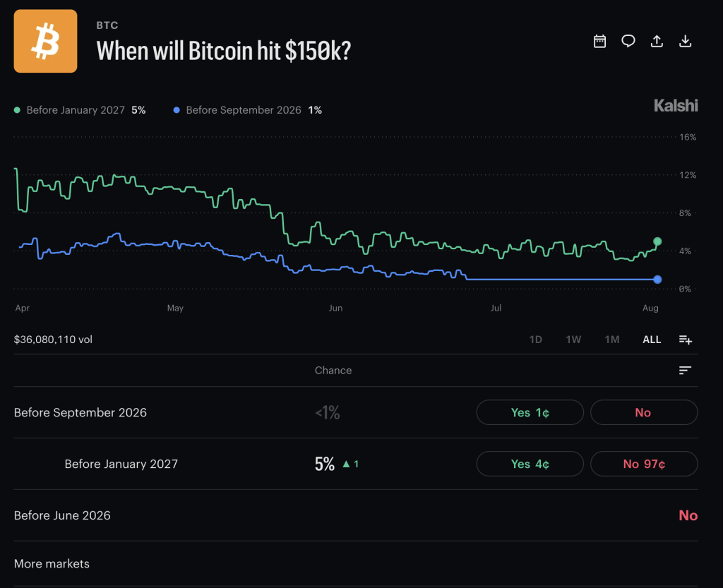The width and height of the screenshot is (723, 588).
Task: Click the blue chart endpoint marker
Action: click(657, 280)
